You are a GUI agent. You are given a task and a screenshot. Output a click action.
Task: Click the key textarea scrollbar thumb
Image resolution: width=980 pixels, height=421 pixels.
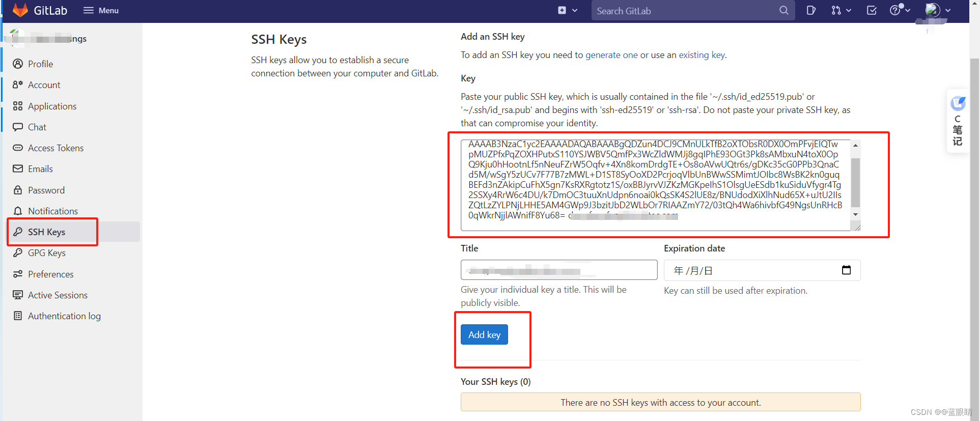pyautogui.click(x=856, y=182)
